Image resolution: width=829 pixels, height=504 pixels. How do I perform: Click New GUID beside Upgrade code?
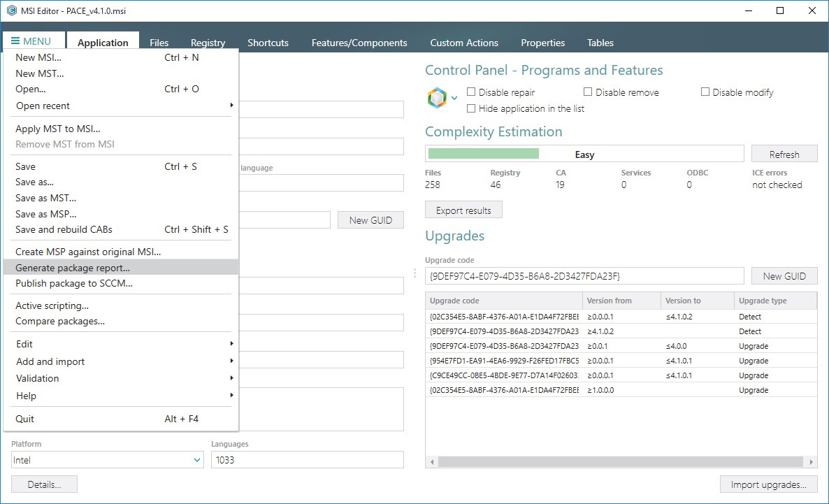pyautogui.click(x=784, y=276)
